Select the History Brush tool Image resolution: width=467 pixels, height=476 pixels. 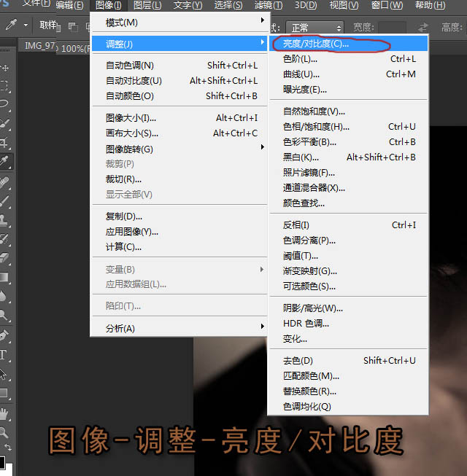pyautogui.click(x=5, y=239)
